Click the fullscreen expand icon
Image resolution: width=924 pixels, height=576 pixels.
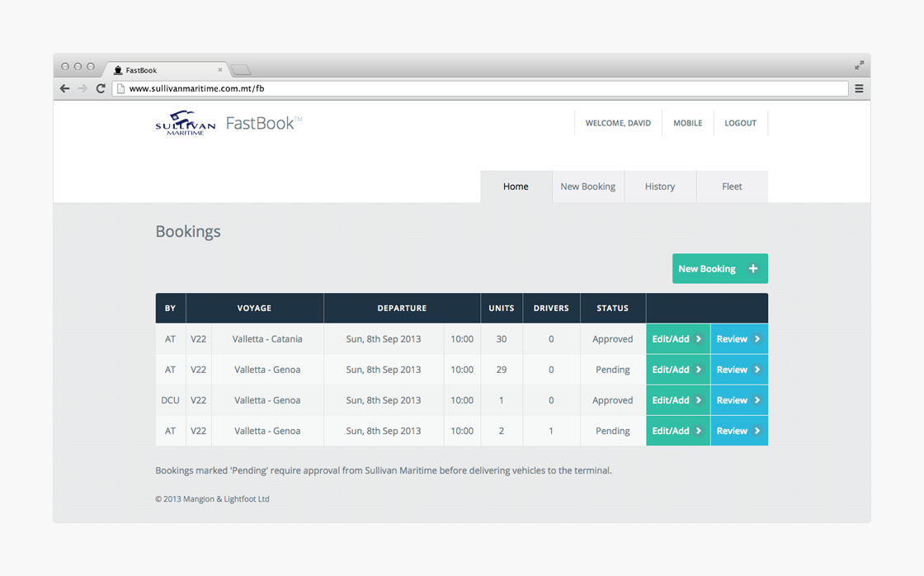pyautogui.click(x=859, y=65)
